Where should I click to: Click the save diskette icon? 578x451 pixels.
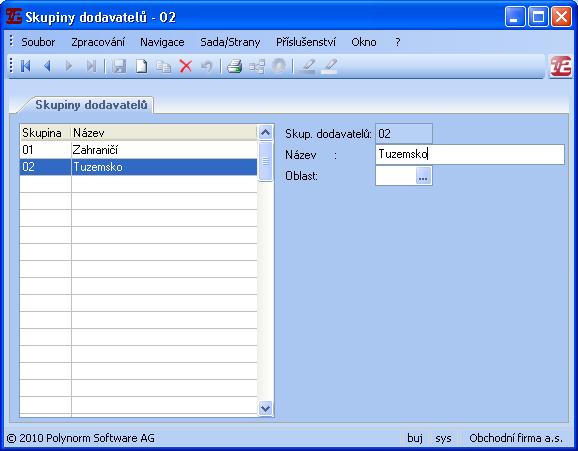coord(119,66)
